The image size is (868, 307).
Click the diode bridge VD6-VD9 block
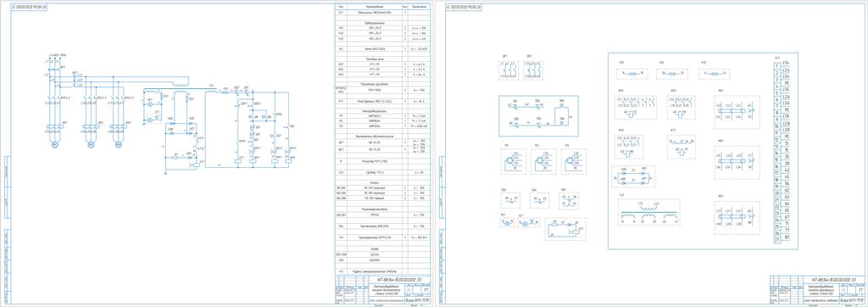[632, 176]
